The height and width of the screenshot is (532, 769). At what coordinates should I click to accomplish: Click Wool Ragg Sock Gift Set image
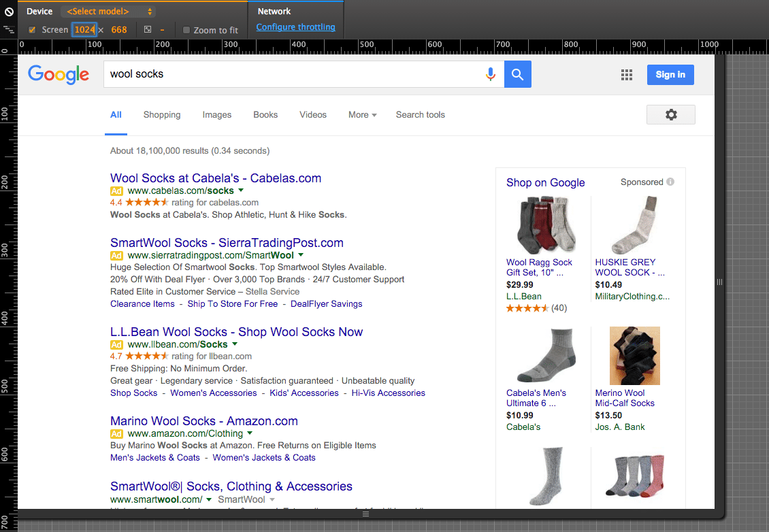[x=546, y=225]
